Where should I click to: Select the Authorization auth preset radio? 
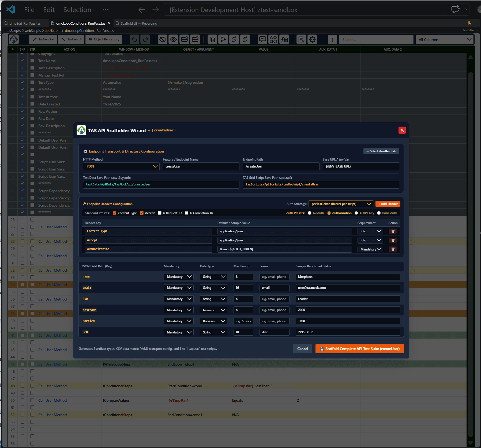329,213
